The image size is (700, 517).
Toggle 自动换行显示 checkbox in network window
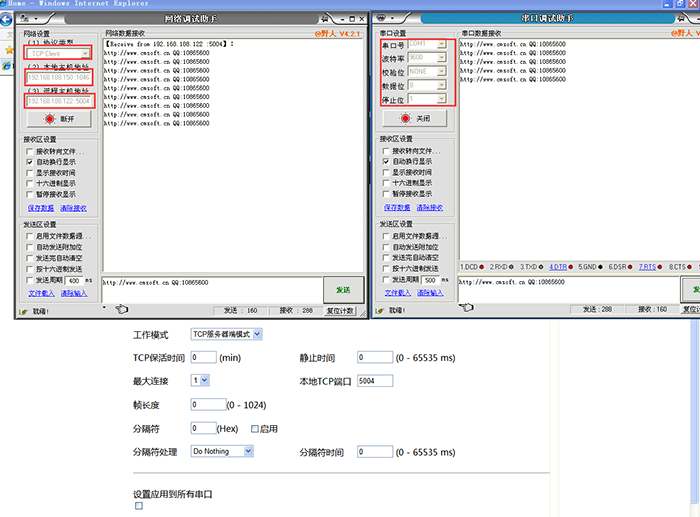click(x=30, y=161)
